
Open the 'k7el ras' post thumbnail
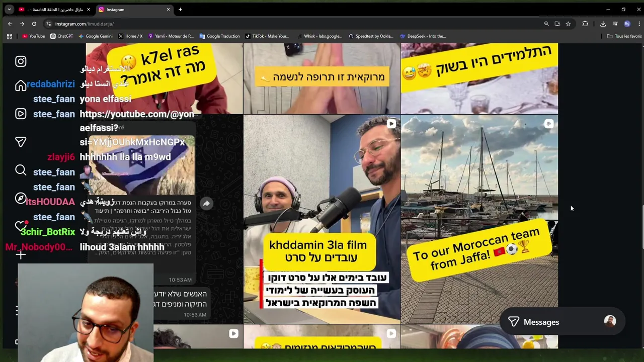[x=165, y=78]
